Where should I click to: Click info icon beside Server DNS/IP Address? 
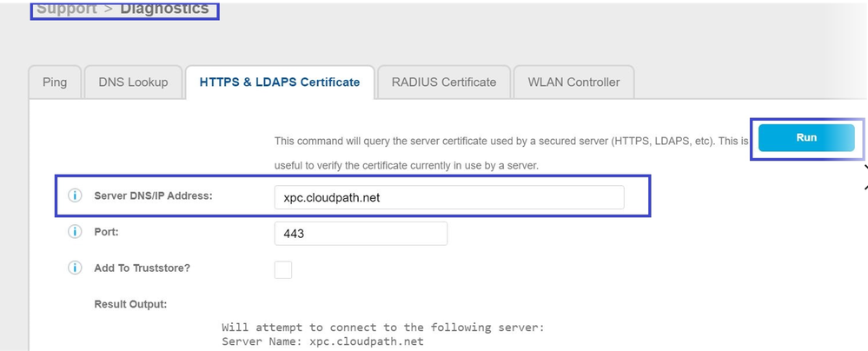(75, 195)
